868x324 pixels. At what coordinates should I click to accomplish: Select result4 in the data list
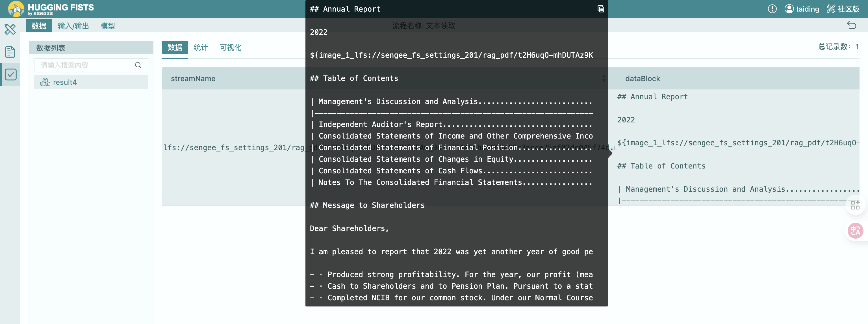tap(91, 82)
